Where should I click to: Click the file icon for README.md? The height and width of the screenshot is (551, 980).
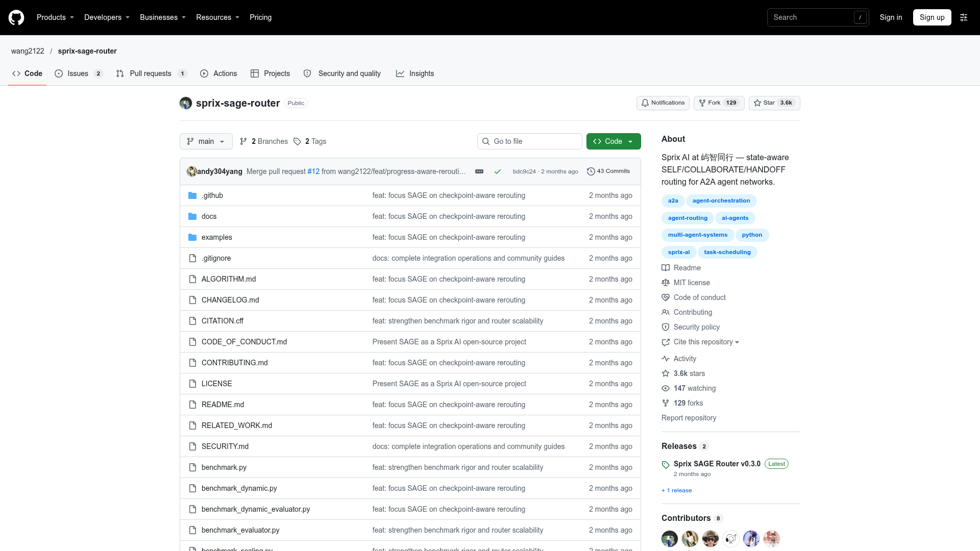[x=192, y=405]
